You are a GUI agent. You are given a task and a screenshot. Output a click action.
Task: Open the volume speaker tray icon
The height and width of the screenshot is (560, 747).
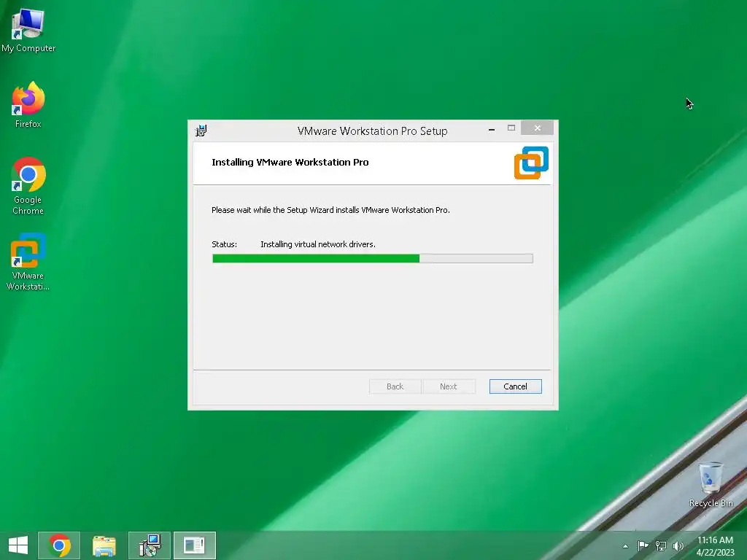678,545
